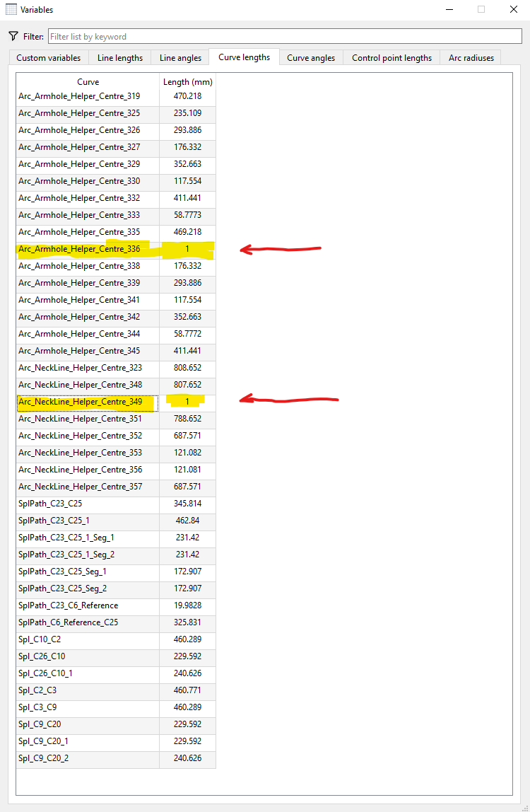Click the length value 807.652
Image resolution: width=530 pixels, height=812 pixels.
[x=187, y=385]
